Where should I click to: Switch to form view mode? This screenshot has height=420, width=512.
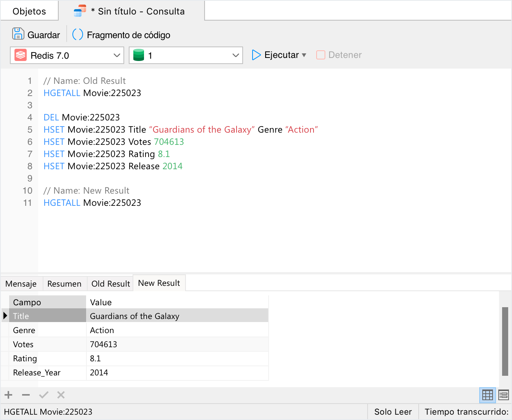pos(503,395)
